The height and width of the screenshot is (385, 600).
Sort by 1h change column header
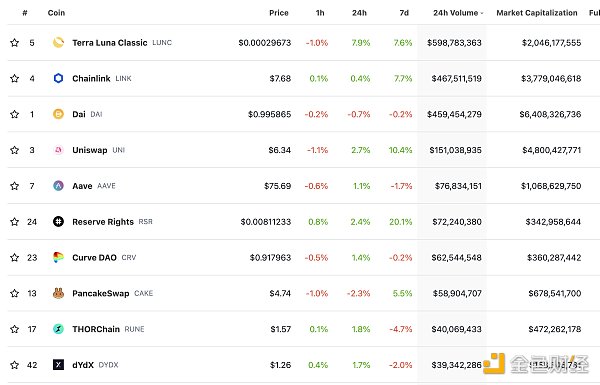[x=320, y=13]
